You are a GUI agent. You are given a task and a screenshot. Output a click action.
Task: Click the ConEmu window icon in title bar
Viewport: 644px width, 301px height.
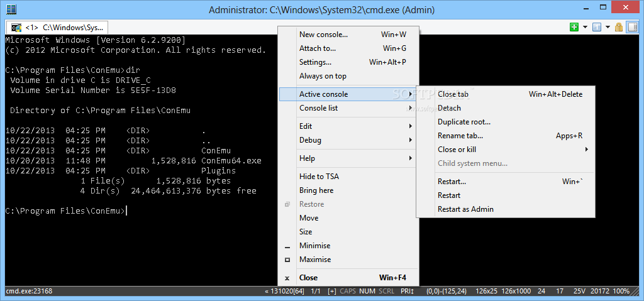tap(11, 9)
